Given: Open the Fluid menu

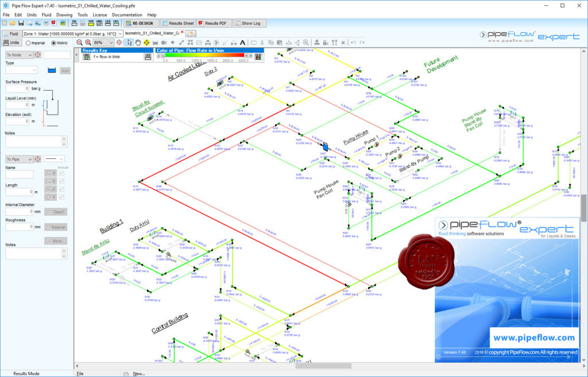Looking at the screenshot, I should pos(47,14).
